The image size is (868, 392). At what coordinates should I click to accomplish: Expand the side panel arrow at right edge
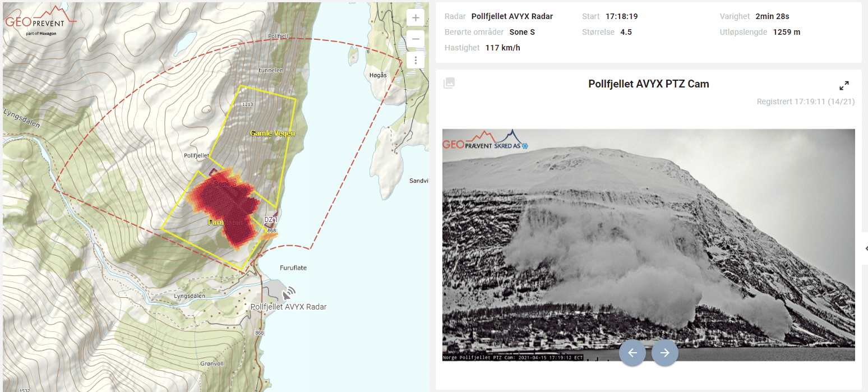(x=865, y=248)
